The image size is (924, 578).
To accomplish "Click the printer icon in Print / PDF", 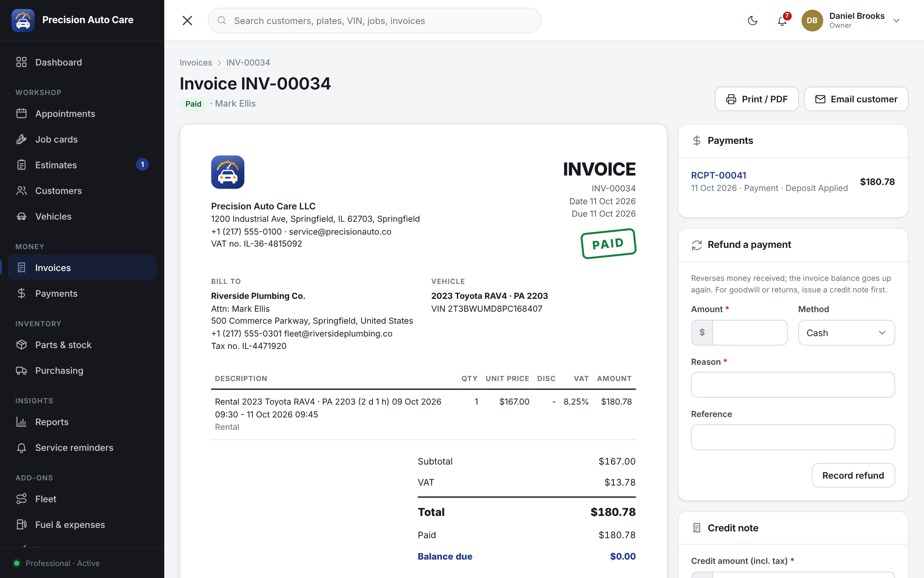I will 731,99.
